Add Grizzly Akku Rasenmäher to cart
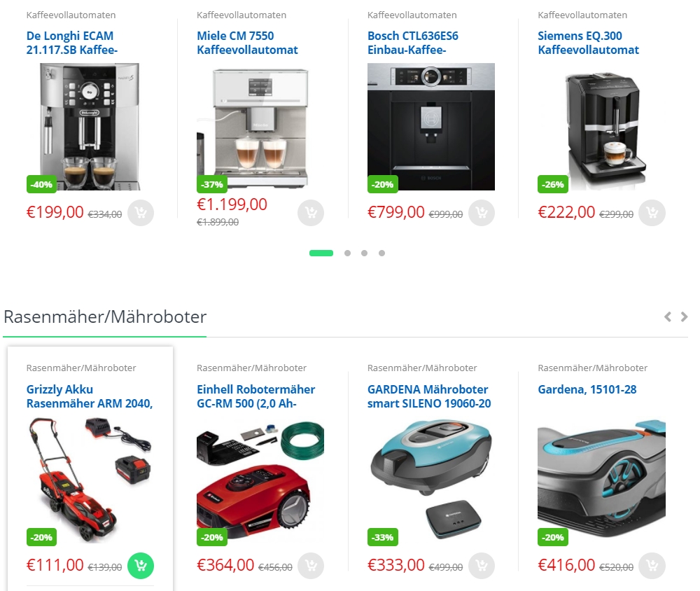The height and width of the screenshot is (591, 700). pyautogui.click(x=141, y=566)
